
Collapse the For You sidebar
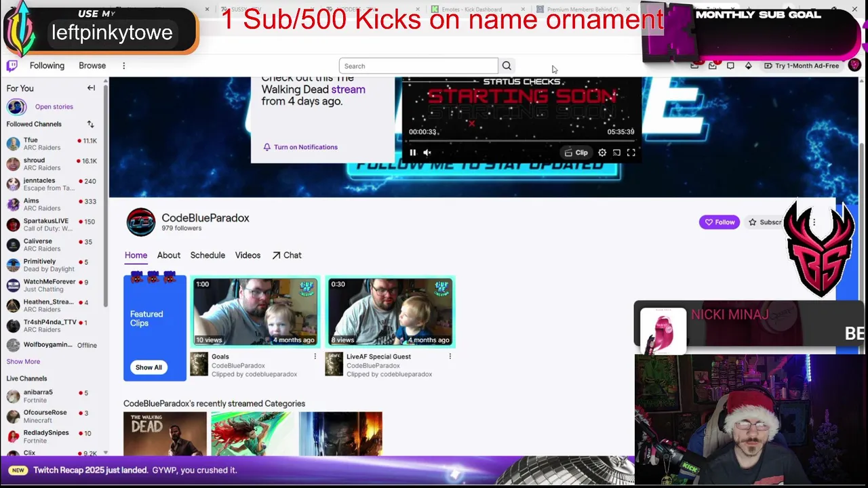tap(91, 88)
